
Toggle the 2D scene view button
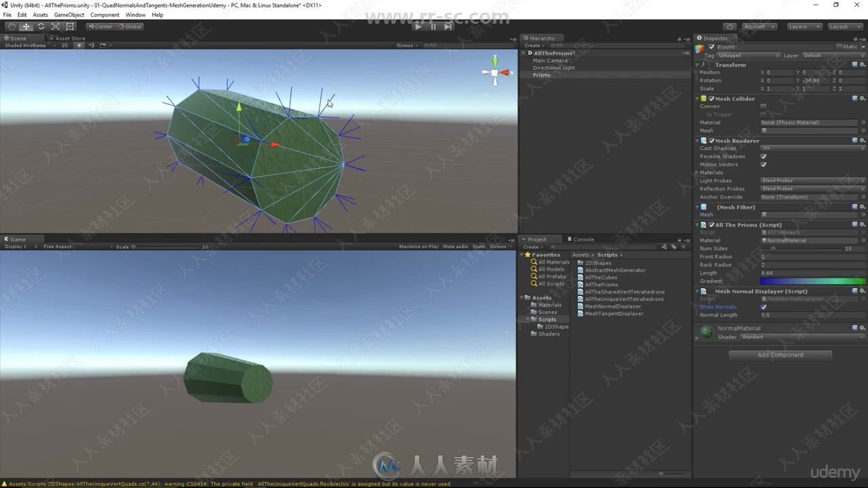[x=64, y=45]
